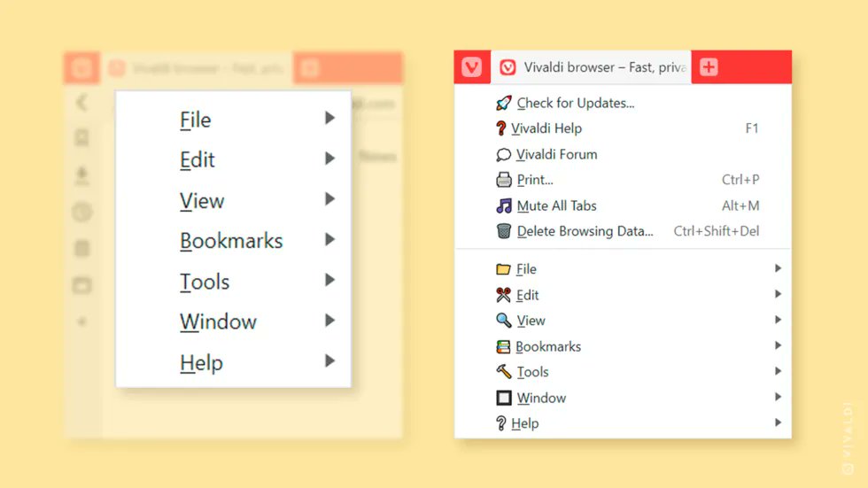Open the downloads panel icon in the blurred left sidebar
The width and height of the screenshot is (868, 488).
tap(81, 174)
